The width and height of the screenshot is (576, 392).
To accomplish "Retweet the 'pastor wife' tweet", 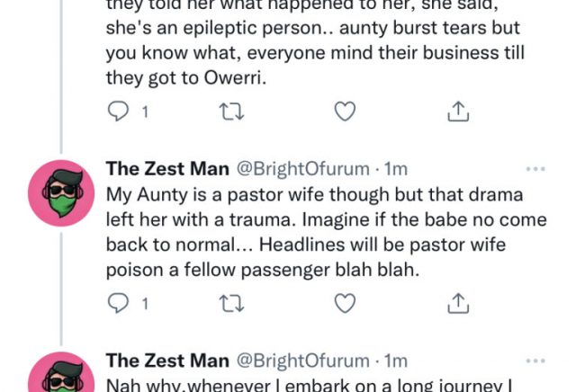I will (230, 304).
